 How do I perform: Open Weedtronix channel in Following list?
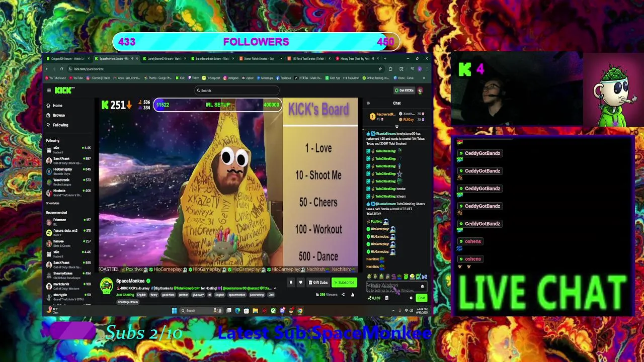coord(69,182)
